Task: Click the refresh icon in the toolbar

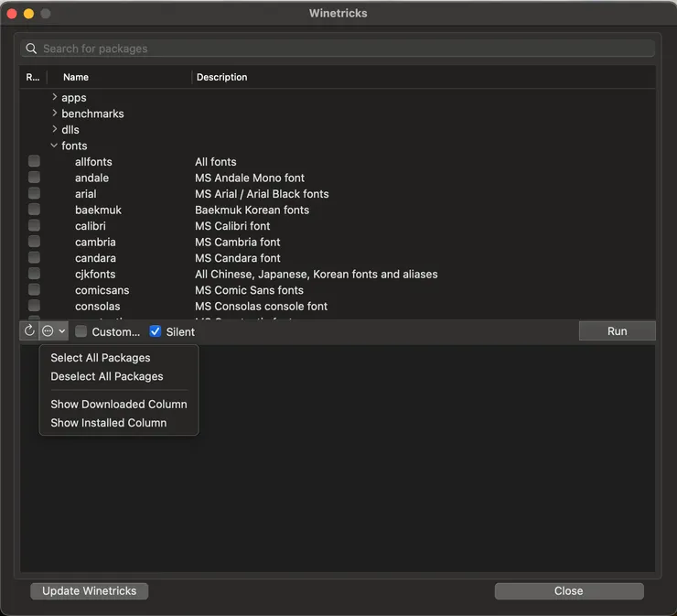Action: (x=29, y=331)
